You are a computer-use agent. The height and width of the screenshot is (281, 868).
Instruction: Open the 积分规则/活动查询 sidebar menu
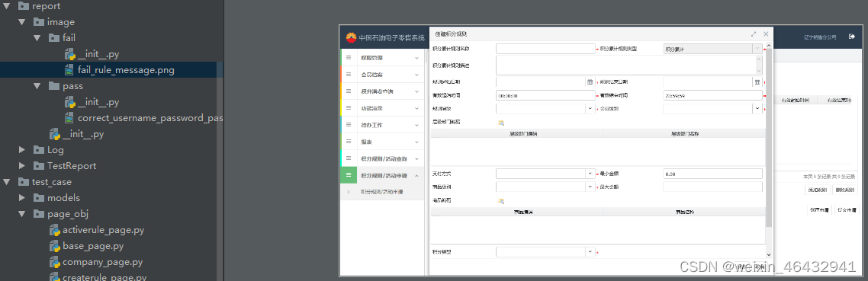[383, 158]
